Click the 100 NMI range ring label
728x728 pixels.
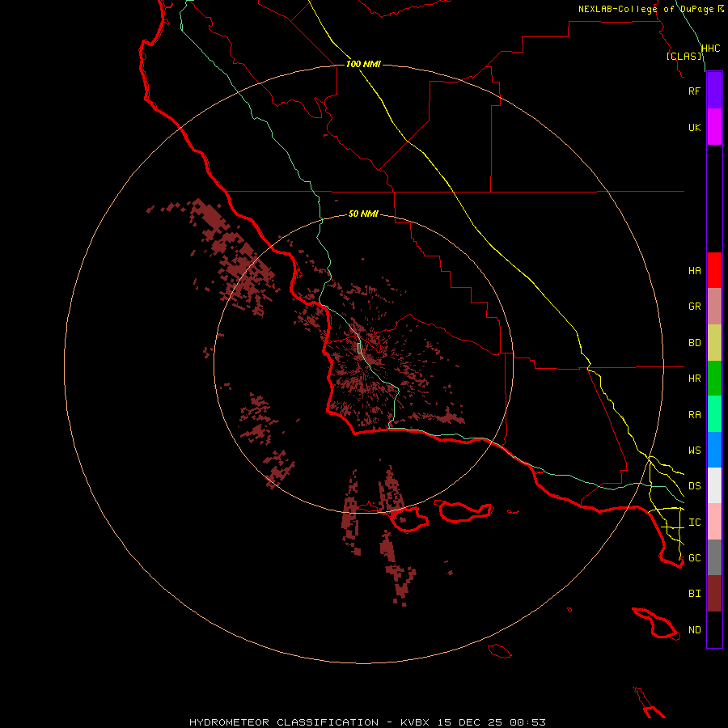pos(363,64)
